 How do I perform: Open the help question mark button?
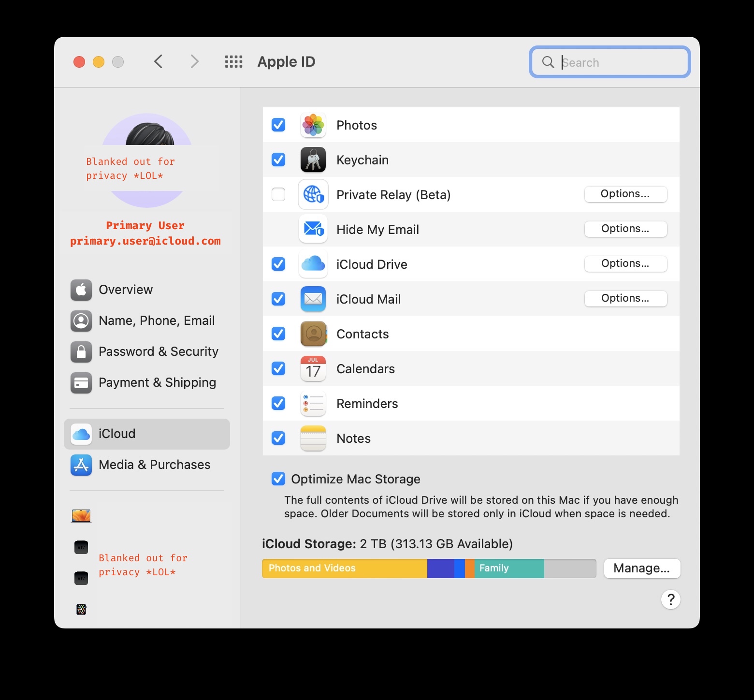tap(671, 599)
